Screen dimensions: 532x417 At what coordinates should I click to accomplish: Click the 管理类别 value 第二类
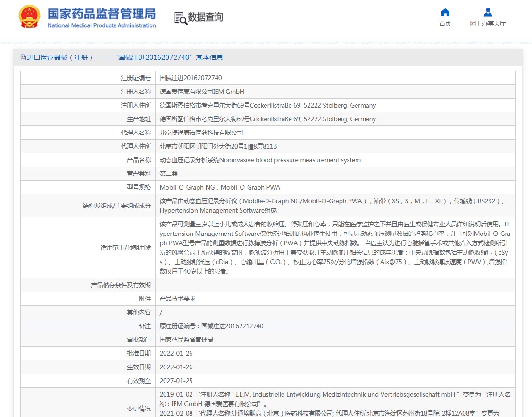click(x=168, y=174)
